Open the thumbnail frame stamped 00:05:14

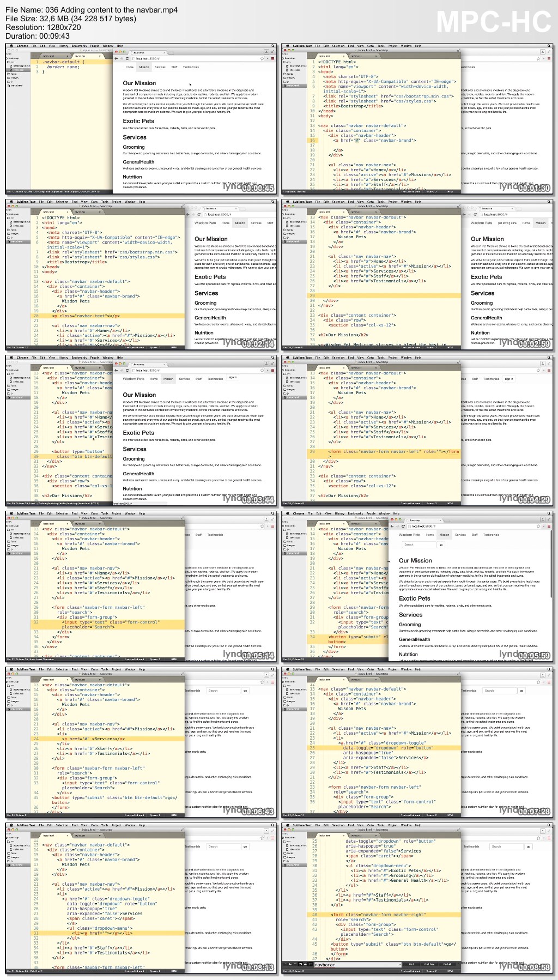coord(142,586)
